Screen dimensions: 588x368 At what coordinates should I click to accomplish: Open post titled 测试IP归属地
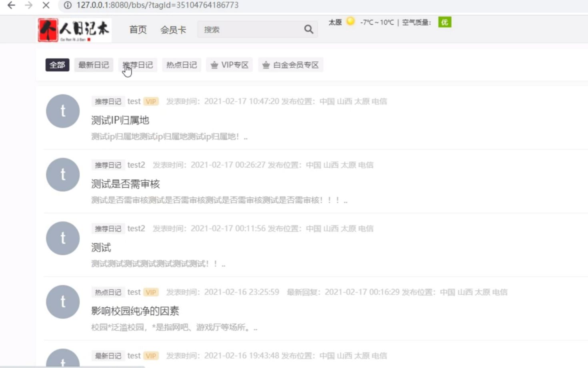(x=120, y=120)
